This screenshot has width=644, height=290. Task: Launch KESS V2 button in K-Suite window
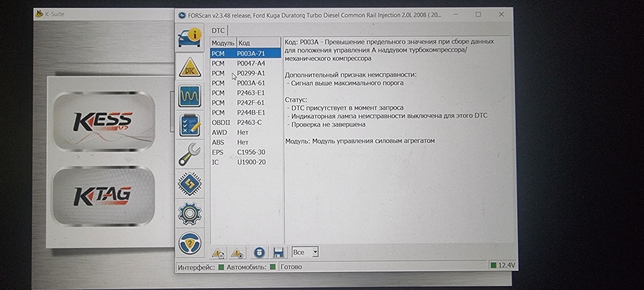coord(104,121)
